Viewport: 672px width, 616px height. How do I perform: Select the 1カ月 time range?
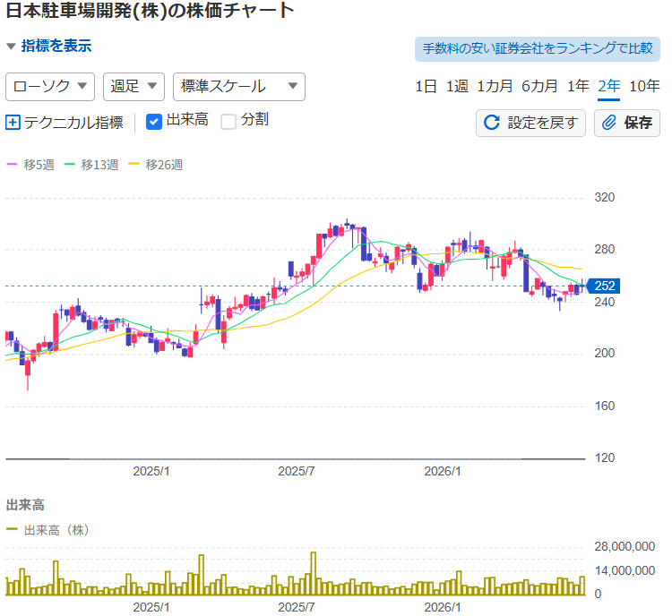tap(495, 87)
